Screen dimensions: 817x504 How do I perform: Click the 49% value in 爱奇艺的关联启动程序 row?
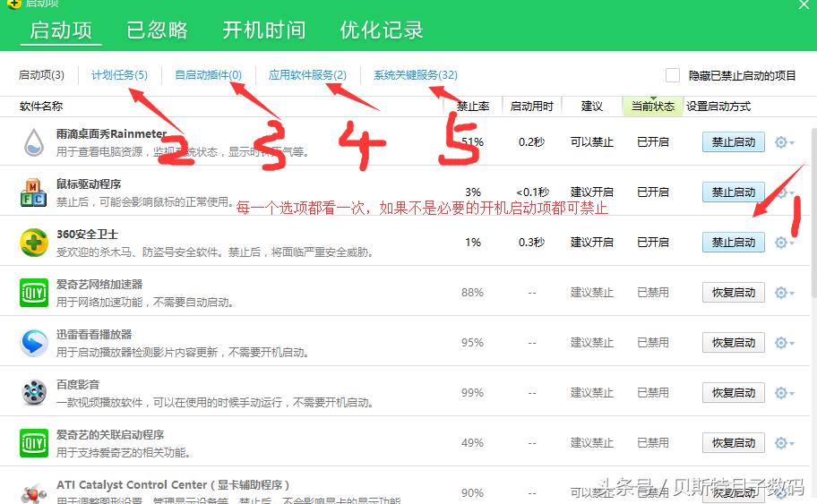pos(473,442)
